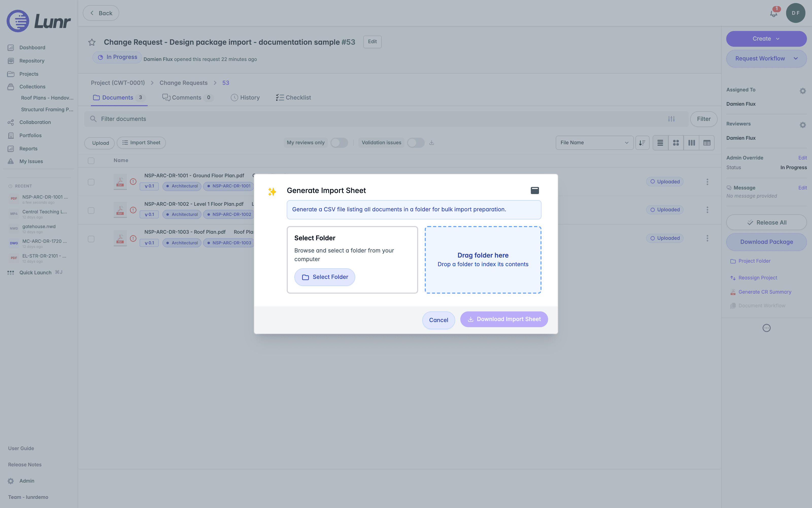Switch to grid view layout
812x508 pixels.
pos(676,143)
